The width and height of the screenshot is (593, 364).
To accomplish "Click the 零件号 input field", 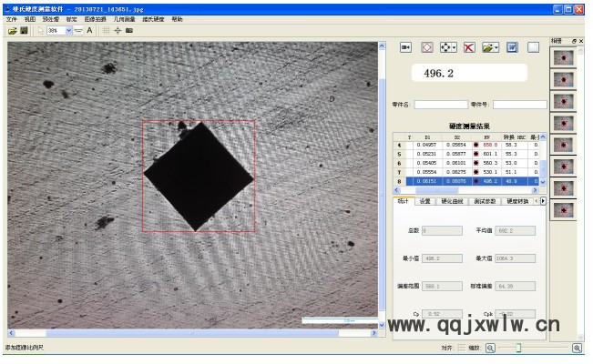I will pos(519,105).
